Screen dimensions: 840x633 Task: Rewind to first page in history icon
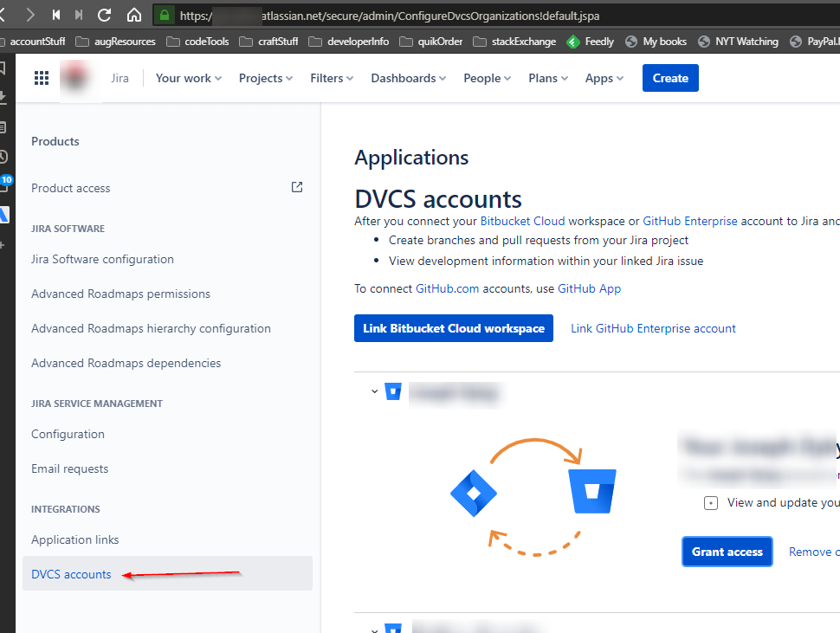point(55,15)
